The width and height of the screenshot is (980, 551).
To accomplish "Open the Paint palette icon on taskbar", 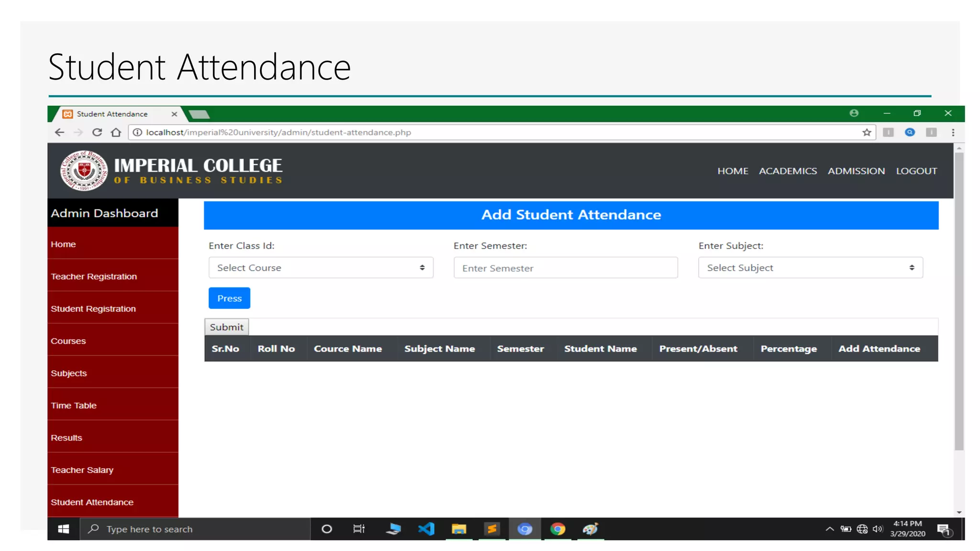I will (590, 529).
